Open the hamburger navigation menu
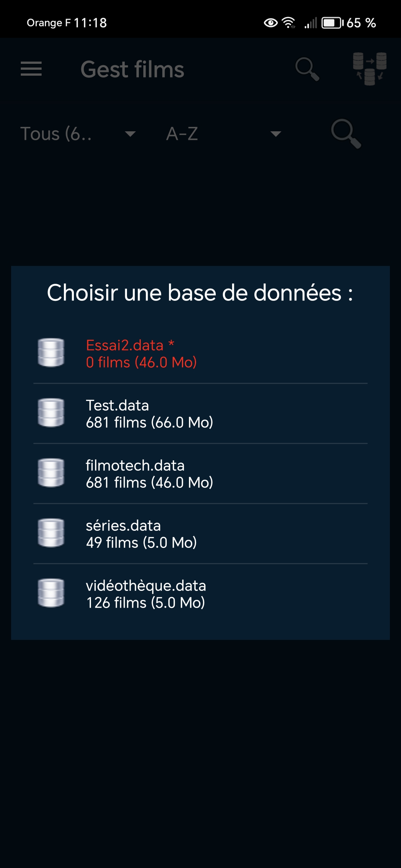401x868 pixels. coord(31,69)
